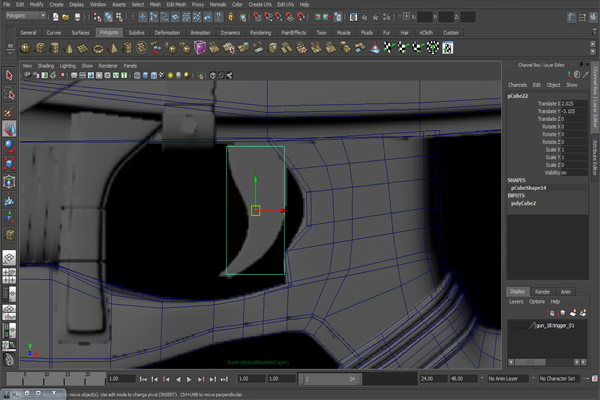Image resolution: width=600 pixels, height=400 pixels.
Task: Create a polygon pipe from shelf
Action: pyautogui.click(x=127, y=48)
